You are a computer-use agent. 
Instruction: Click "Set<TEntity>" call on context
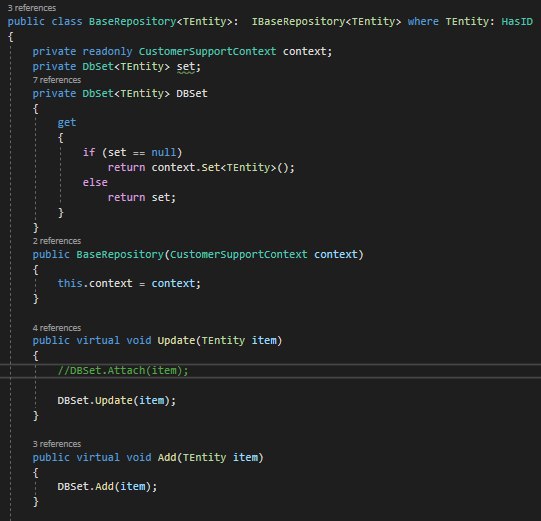point(239,167)
